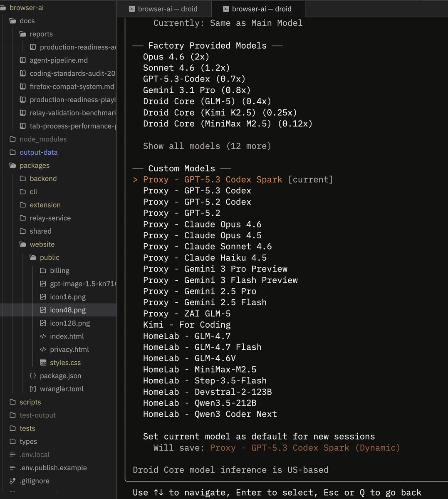Click the agent-pipeline.md file icon
This screenshot has height=499, width=448.
22,60
